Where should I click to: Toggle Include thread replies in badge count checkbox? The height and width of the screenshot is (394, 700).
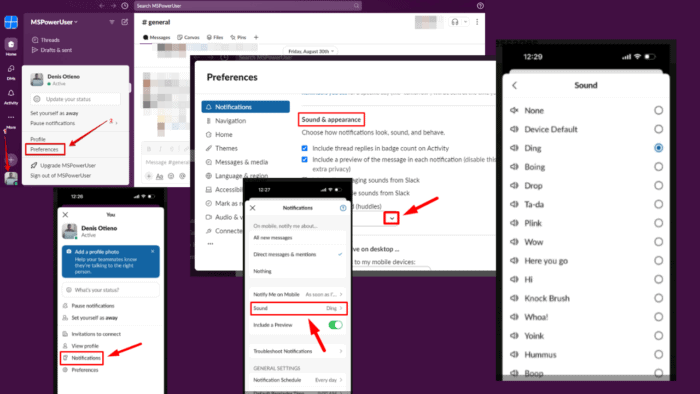click(x=304, y=148)
